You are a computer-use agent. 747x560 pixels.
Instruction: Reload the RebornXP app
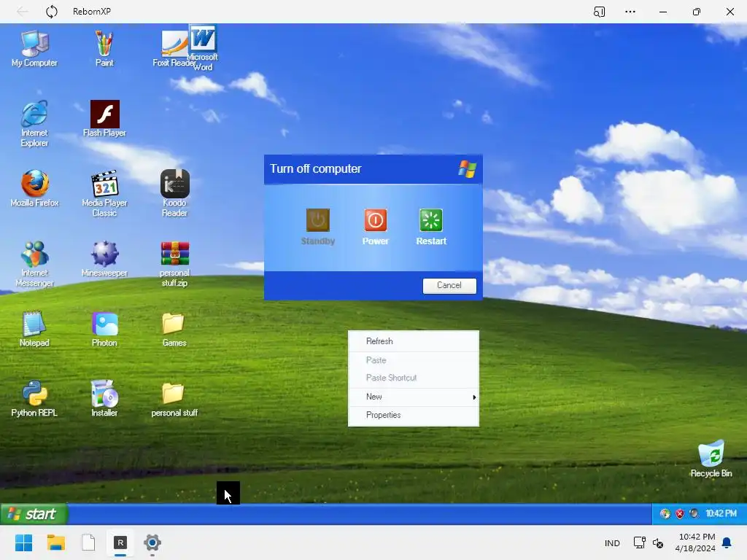pyautogui.click(x=52, y=12)
